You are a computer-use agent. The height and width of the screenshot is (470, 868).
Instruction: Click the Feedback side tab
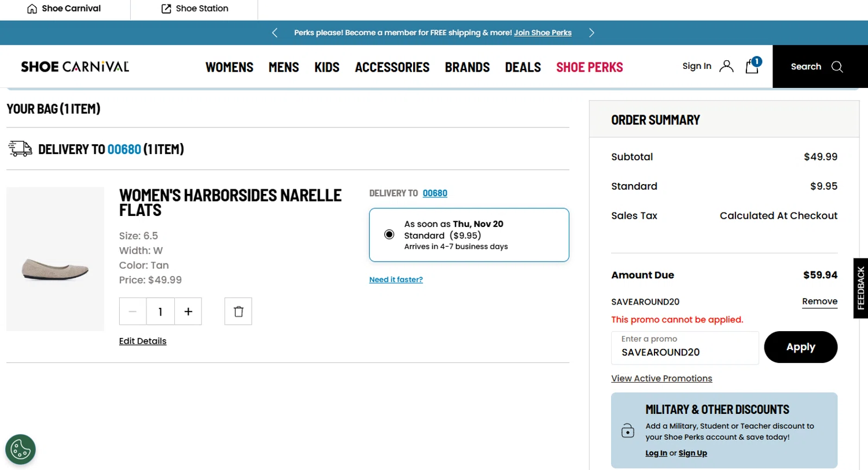[860, 288]
